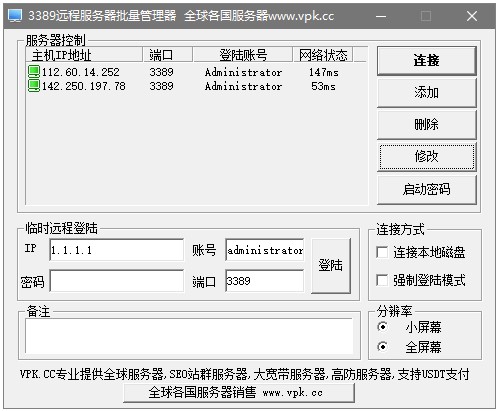This screenshot has height=411, width=498.
Task: Click the monitor app icon in title bar
Action: coord(15,16)
